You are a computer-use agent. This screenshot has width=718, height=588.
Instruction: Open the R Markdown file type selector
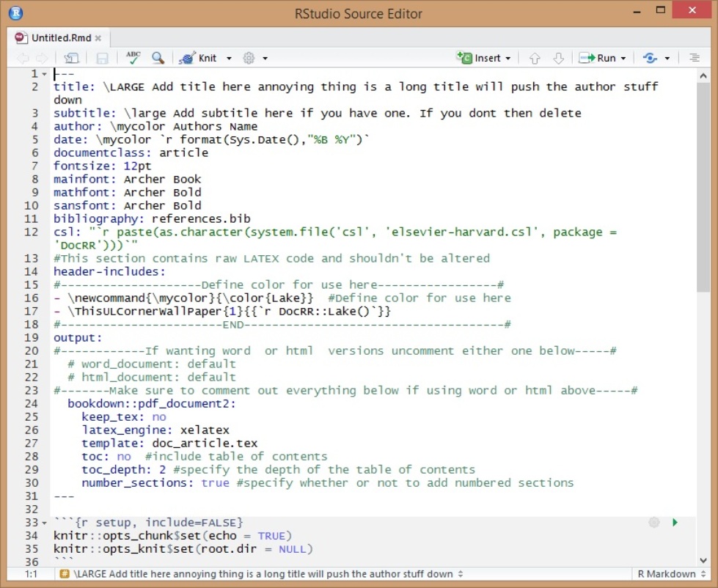click(x=673, y=574)
